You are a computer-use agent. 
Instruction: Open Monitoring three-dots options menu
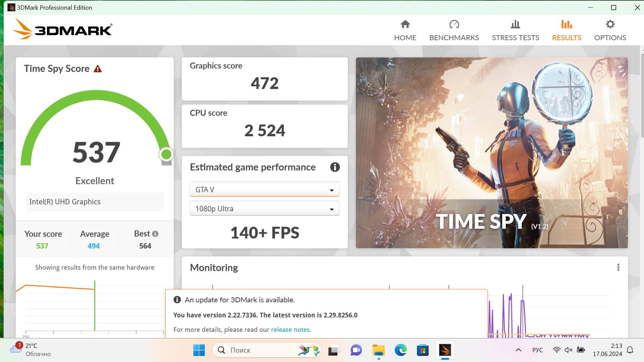coord(618,267)
